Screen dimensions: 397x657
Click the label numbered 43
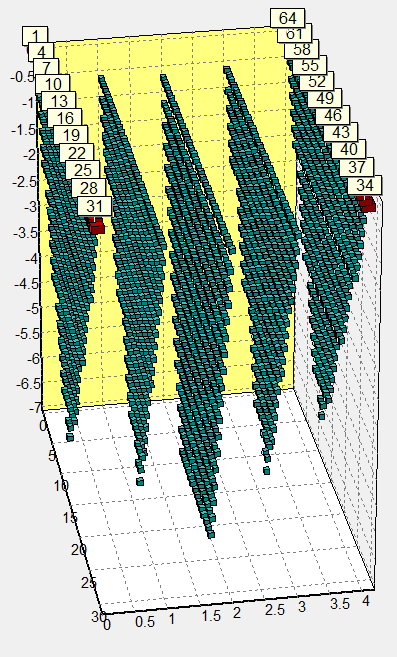(x=340, y=132)
